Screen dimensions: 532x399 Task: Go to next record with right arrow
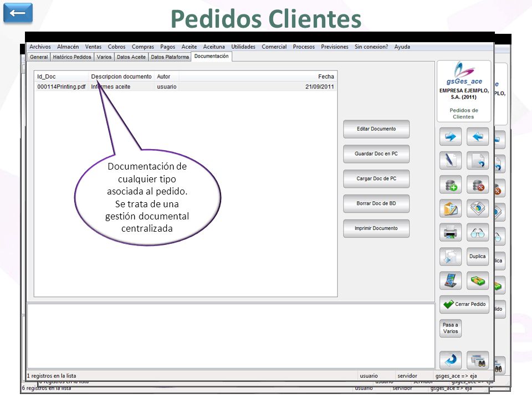point(450,137)
